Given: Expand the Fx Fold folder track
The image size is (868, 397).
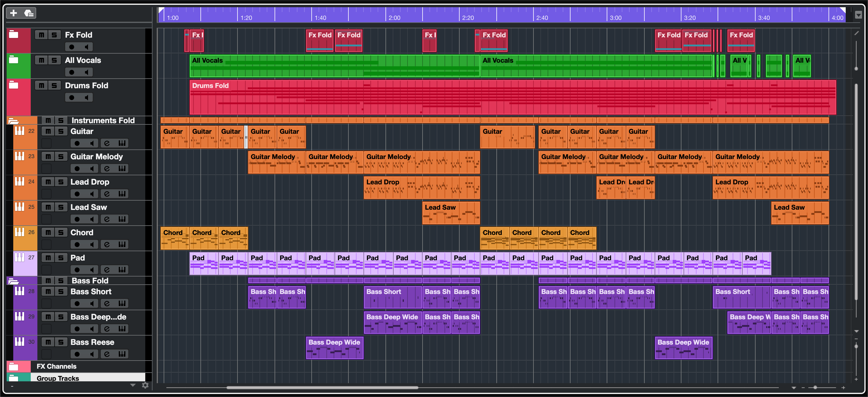Looking at the screenshot, I should pyautogui.click(x=14, y=34).
